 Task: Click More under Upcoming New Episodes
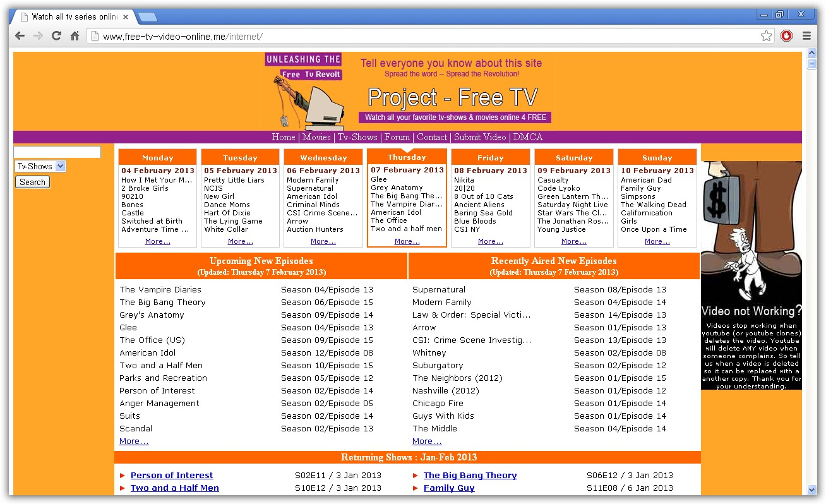click(x=134, y=441)
